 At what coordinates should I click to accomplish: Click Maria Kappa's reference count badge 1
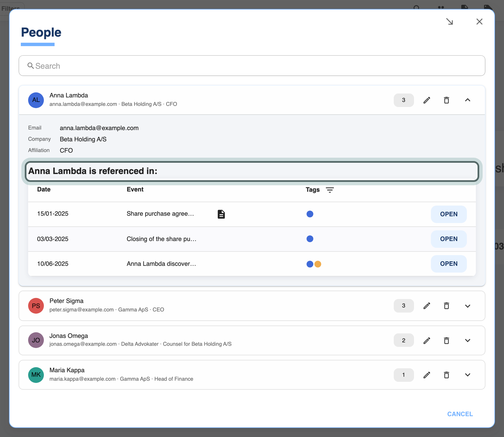[x=404, y=375]
